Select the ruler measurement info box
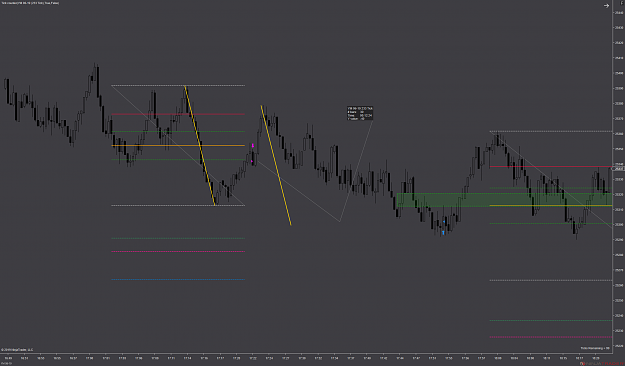The width and height of the screenshot is (625, 366). [x=360, y=113]
